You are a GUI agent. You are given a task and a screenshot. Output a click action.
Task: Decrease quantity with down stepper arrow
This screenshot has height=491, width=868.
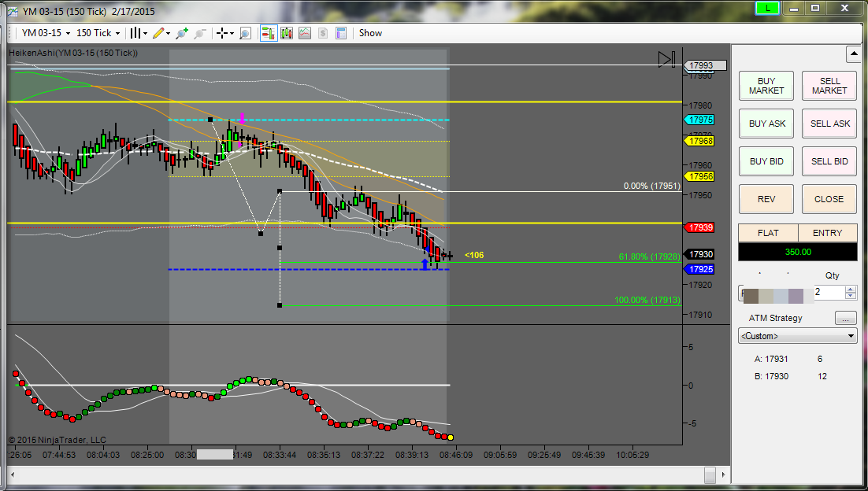click(851, 296)
